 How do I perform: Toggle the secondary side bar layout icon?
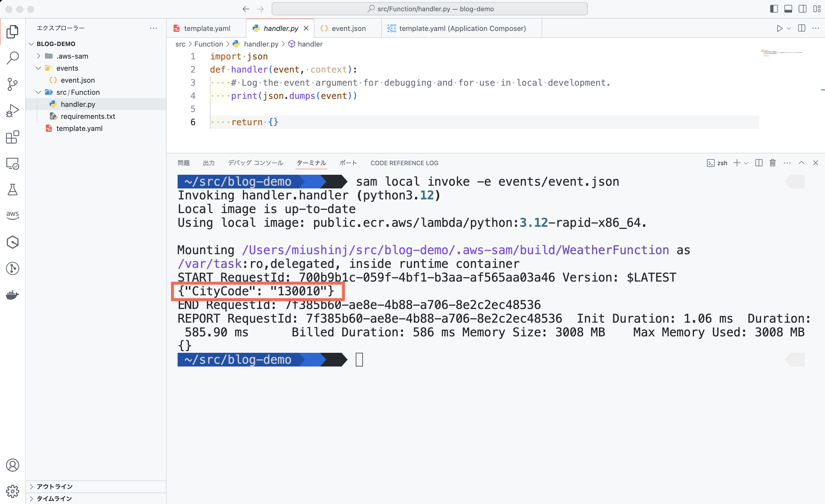[x=803, y=9]
